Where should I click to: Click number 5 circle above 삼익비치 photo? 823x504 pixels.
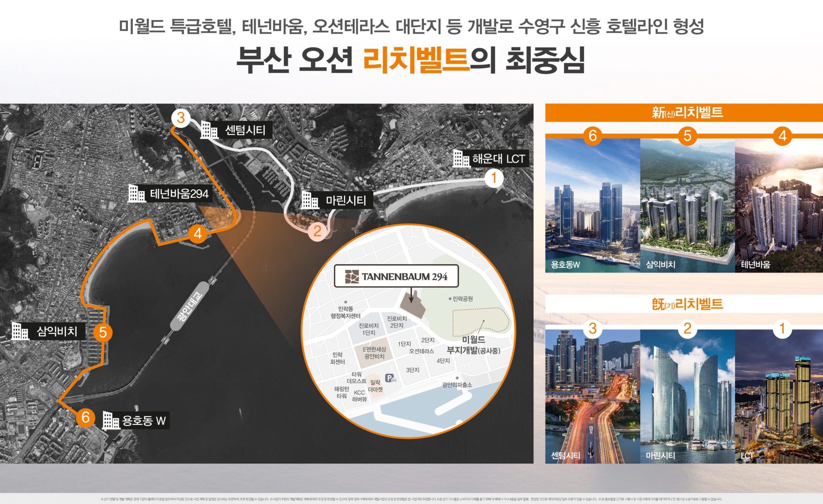coord(688,136)
